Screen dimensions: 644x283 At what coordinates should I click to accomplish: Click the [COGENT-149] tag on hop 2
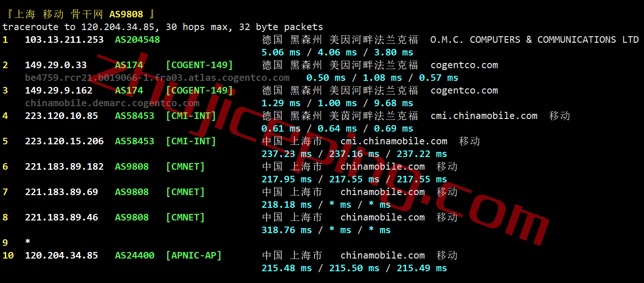[199, 65]
